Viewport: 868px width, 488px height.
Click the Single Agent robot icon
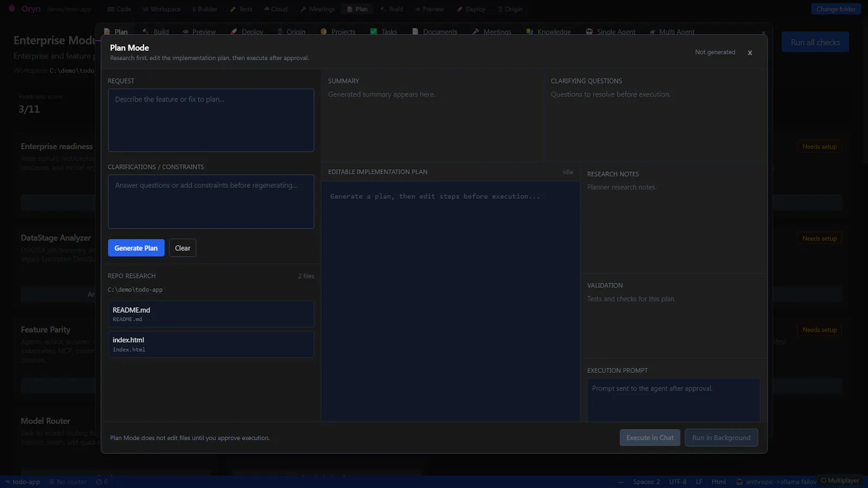tap(589, 31)
